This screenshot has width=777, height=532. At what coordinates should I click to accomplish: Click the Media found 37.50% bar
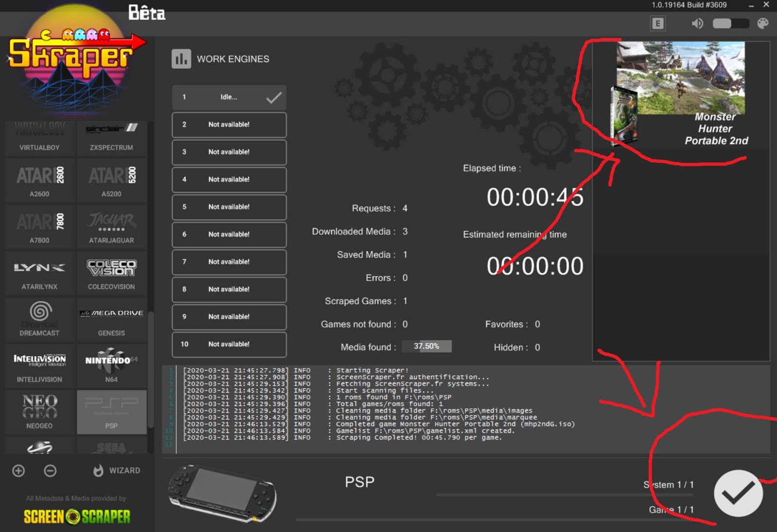point(426,346)
